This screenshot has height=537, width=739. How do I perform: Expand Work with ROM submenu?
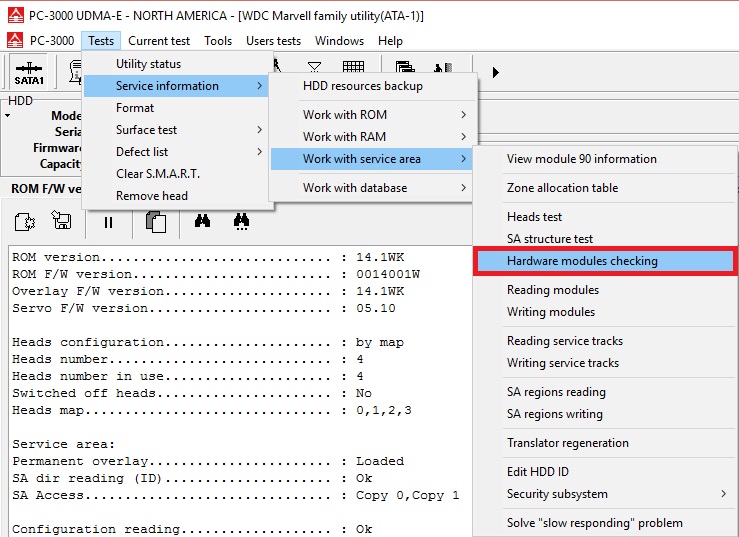click(x=371, y=115)
